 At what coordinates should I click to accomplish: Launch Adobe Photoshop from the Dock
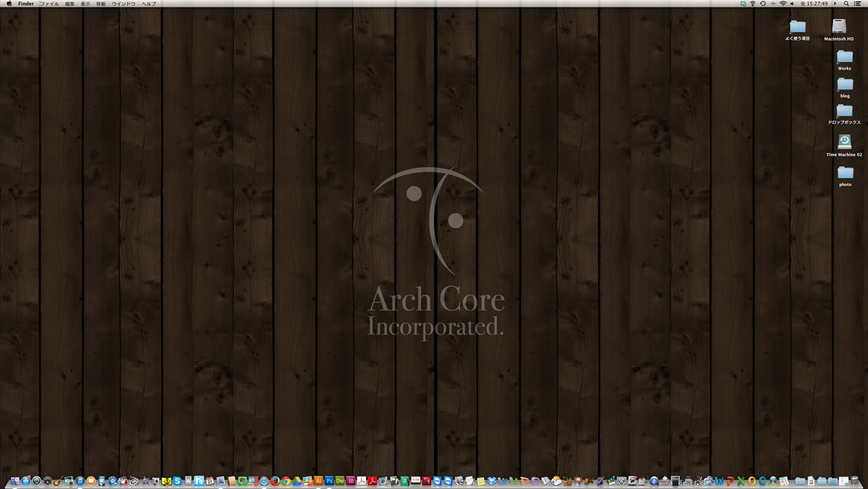pos(329,481)
